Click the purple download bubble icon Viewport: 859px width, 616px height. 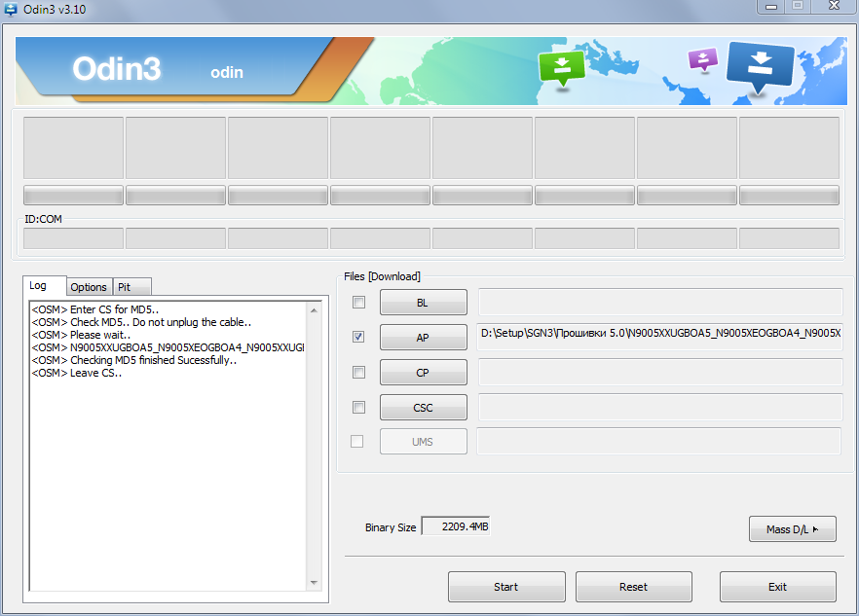(x=702, y=59)
